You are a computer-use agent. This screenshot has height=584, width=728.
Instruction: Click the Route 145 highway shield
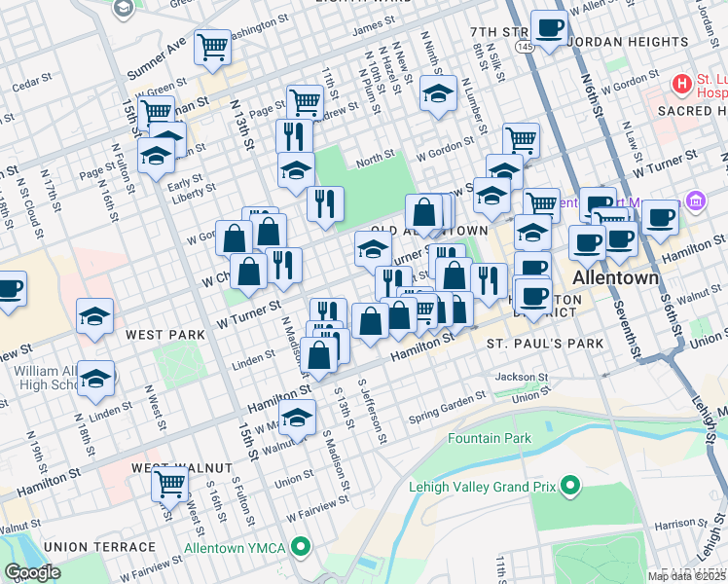tap(526, 47)
